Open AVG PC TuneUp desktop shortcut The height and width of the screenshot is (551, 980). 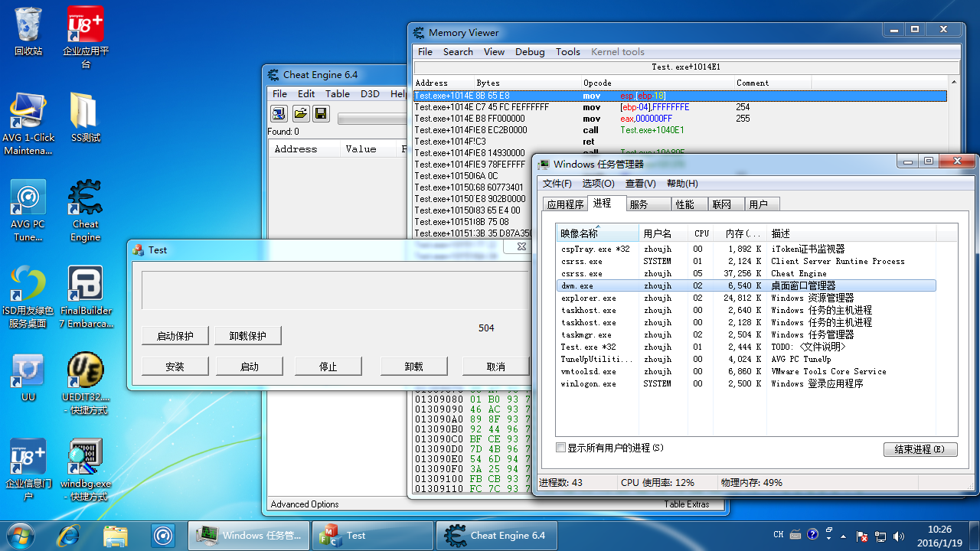tap(28, 210)
